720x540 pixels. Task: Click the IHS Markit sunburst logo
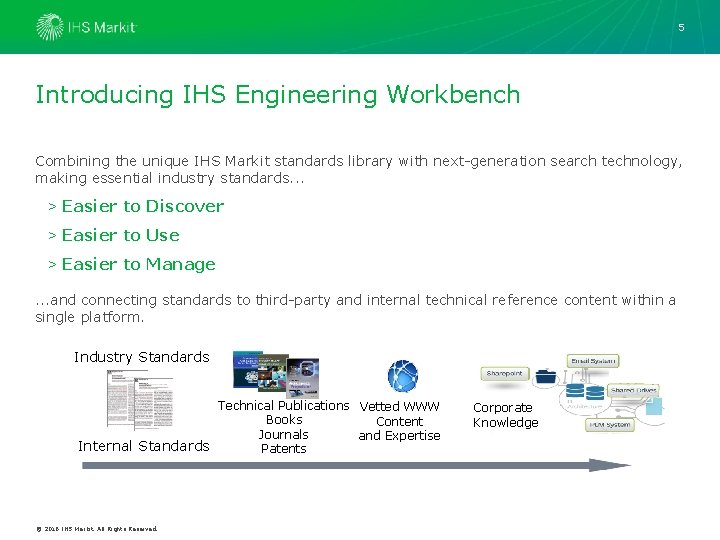coord(50,27)
